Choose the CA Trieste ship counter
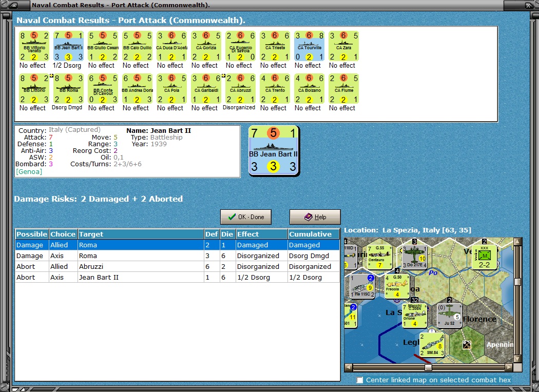The image size is (539, 392). [275, 46]
